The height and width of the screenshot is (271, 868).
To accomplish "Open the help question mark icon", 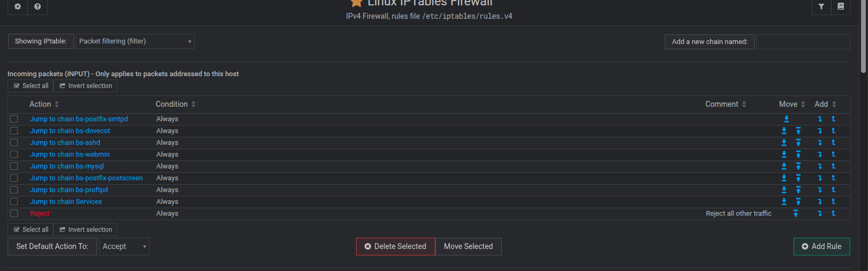I will tap(38, 6).
